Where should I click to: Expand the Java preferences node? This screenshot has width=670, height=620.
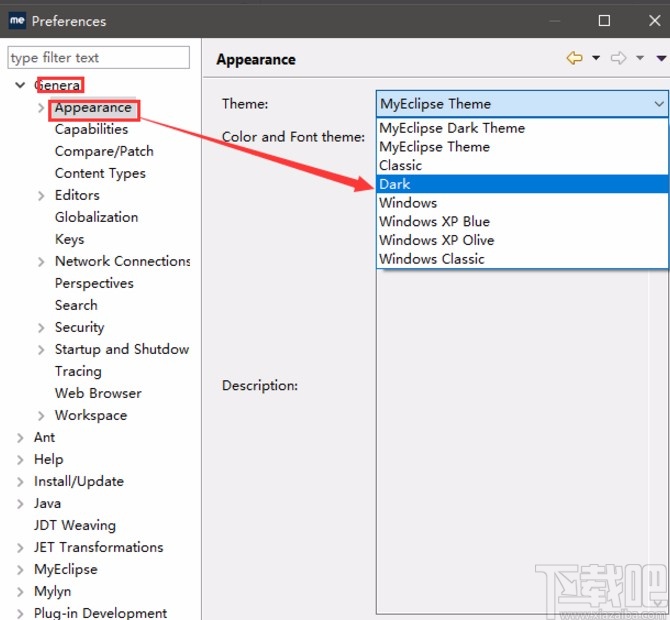[x=20, y=504]
